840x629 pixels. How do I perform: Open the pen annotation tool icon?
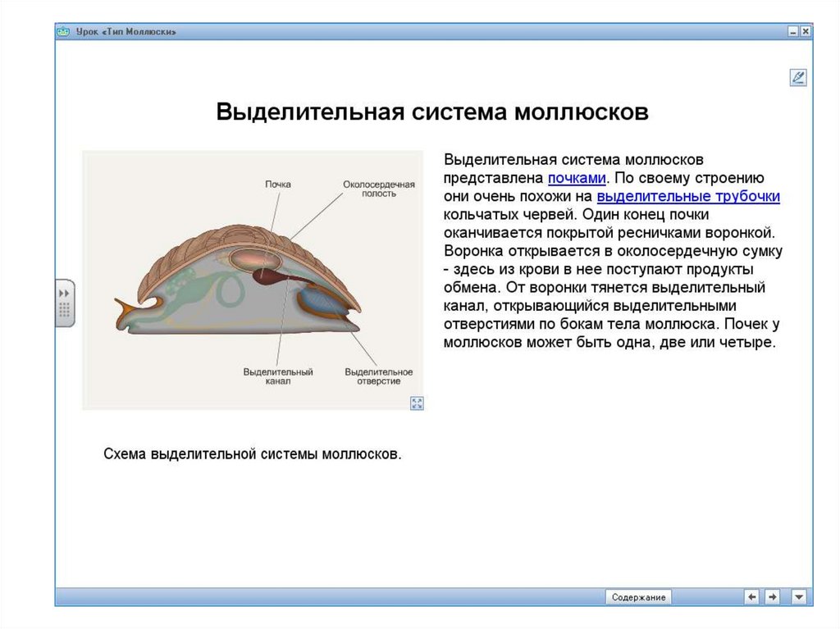pos(797,78)
